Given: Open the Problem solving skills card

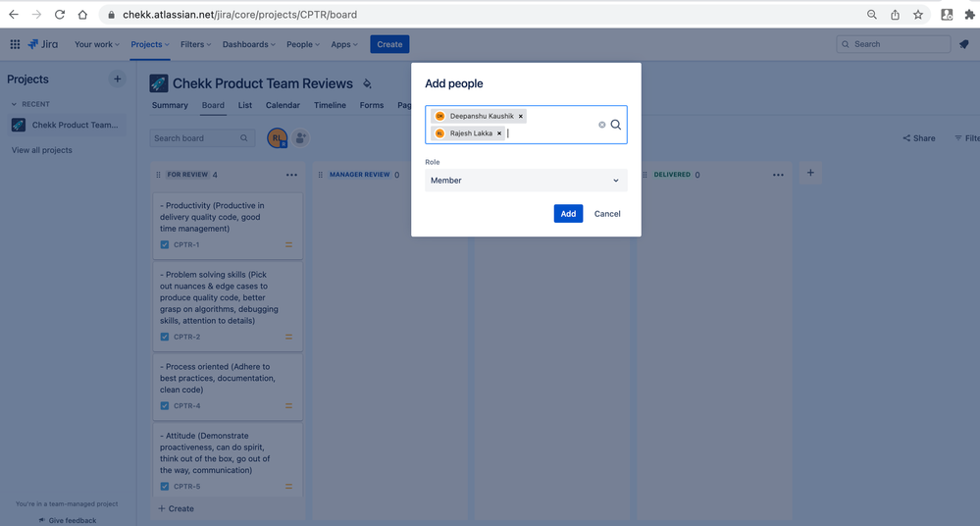Looking at the screenshot, I should pos(228,306).
